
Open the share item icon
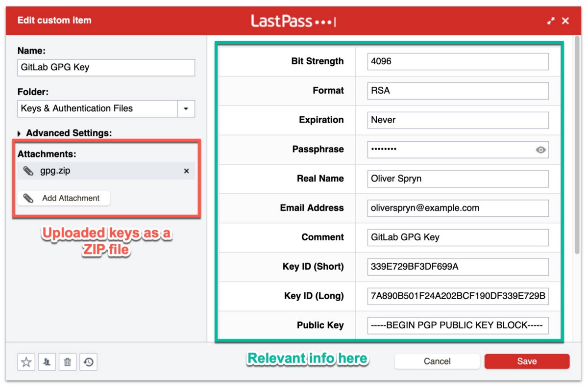[x=47, y=362]
